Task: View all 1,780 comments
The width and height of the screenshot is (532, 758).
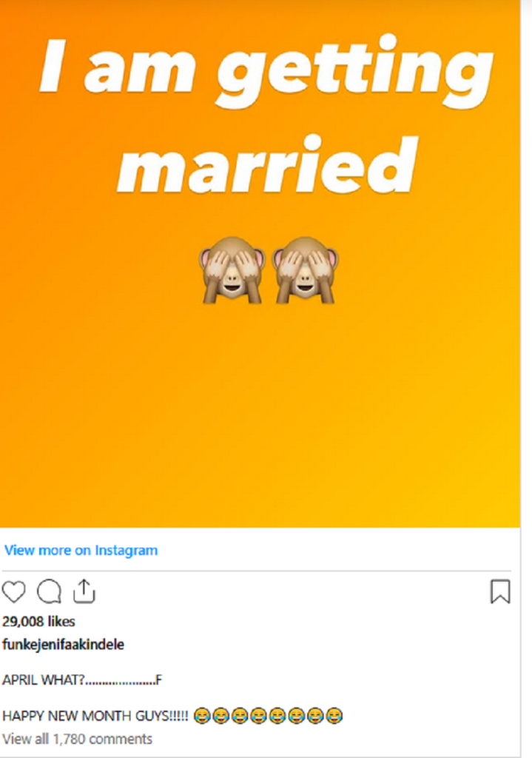Action: coord(77,739)
